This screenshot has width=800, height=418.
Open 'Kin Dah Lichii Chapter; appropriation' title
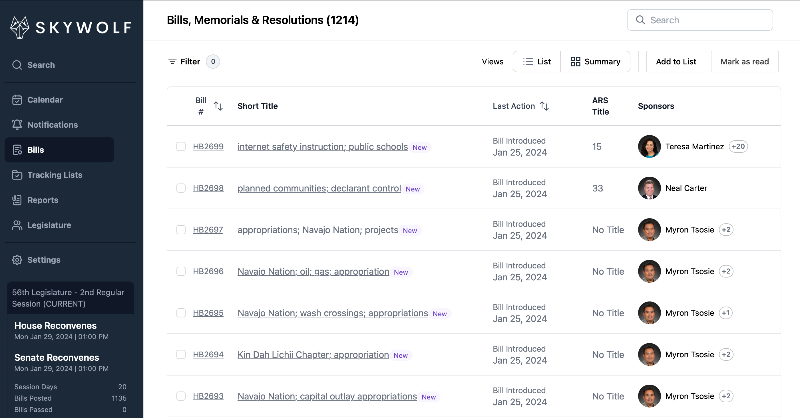pyautogui.click(x=313, y=355)
